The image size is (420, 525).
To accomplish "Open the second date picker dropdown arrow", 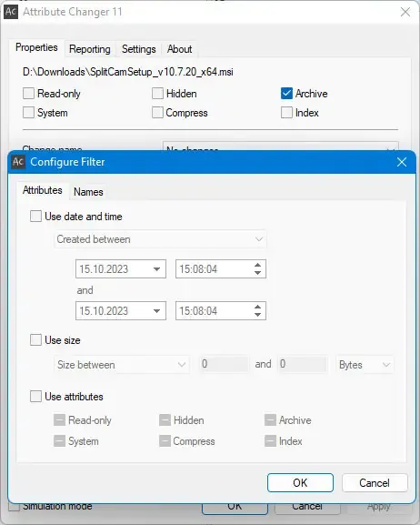I will 156,310.
